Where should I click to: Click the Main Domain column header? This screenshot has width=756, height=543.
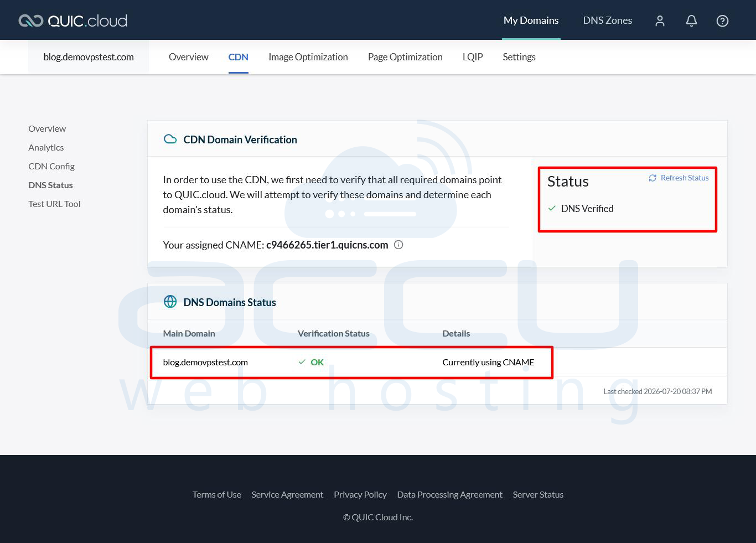click(x=189, y=333)
